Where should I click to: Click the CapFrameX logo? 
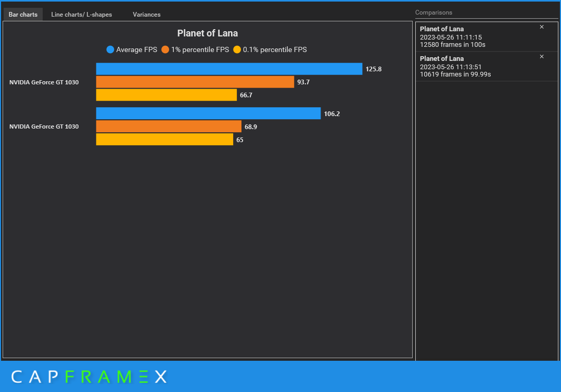(89, 376)
